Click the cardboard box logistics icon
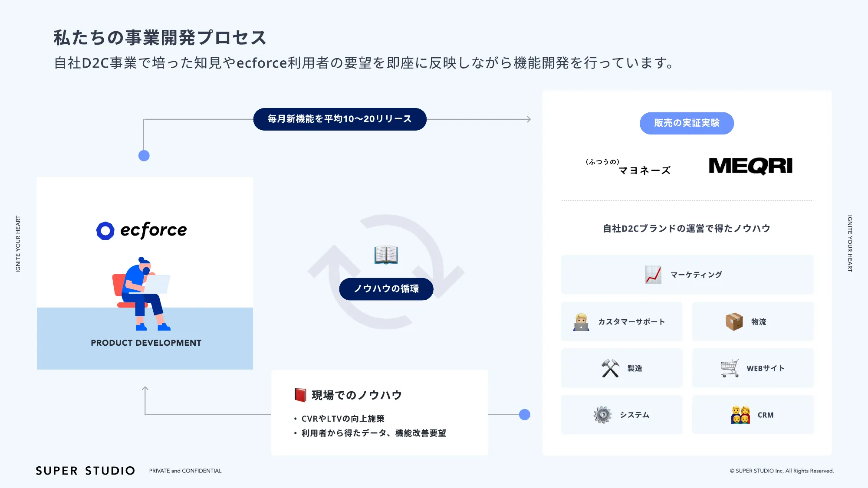 click(x=734, y=321)
